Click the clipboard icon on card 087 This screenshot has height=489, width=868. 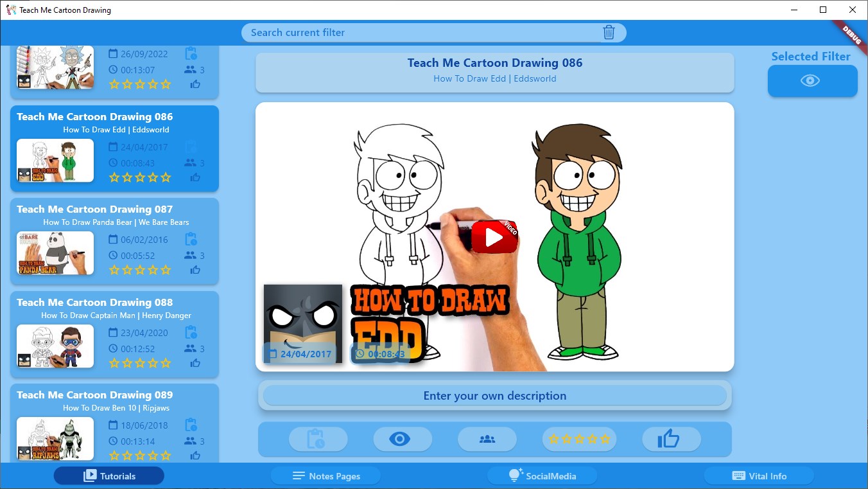(x=191, y=240)
